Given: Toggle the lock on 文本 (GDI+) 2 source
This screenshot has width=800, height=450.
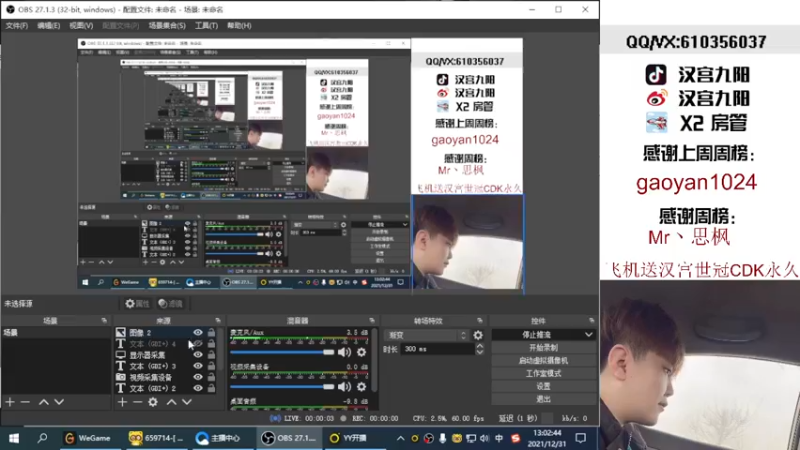Looking at the screenshot, I should 211,388.
